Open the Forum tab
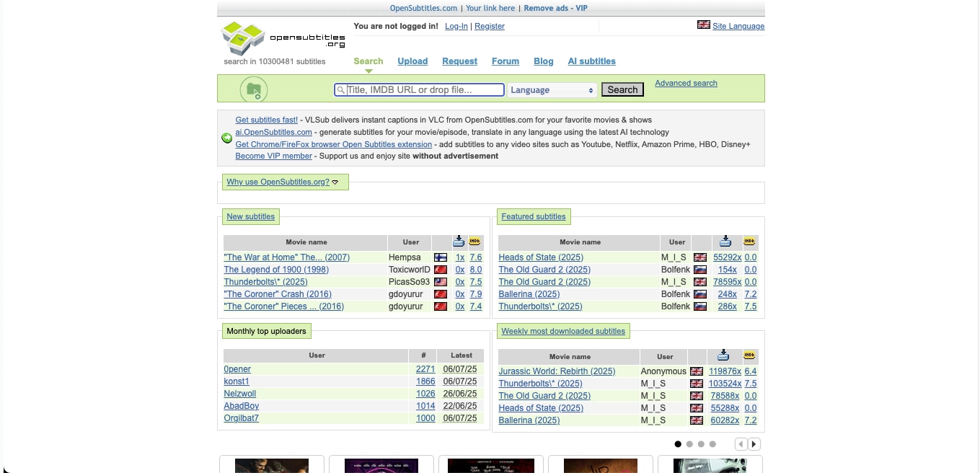Image resolution: width=980 pixels, height=473 pixels. (506, 61)
